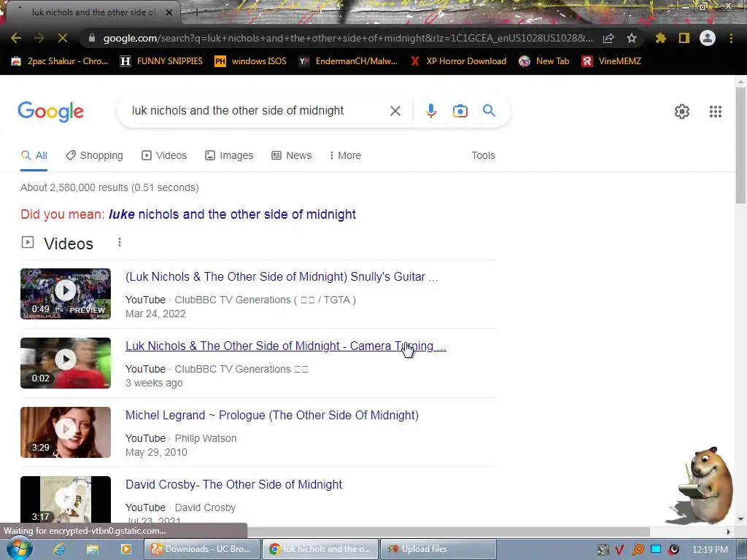Stop page loading with the X button
Viewport: 747px width, 560px height.
coord(63,38)
